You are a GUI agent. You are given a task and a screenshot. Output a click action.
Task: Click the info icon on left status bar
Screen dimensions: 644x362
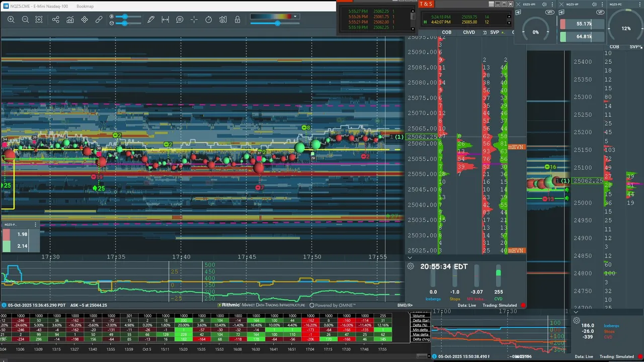(x=4, y=305)
